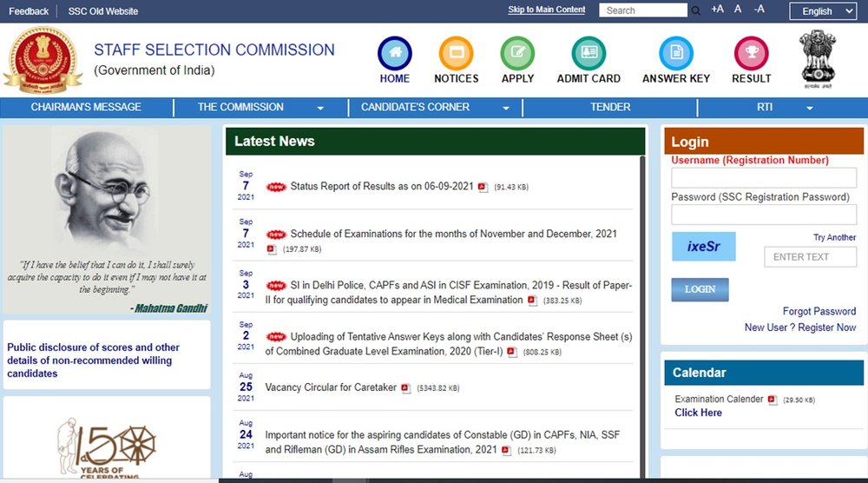
Task: Open the English language dropdown
Action: [823, 11]
